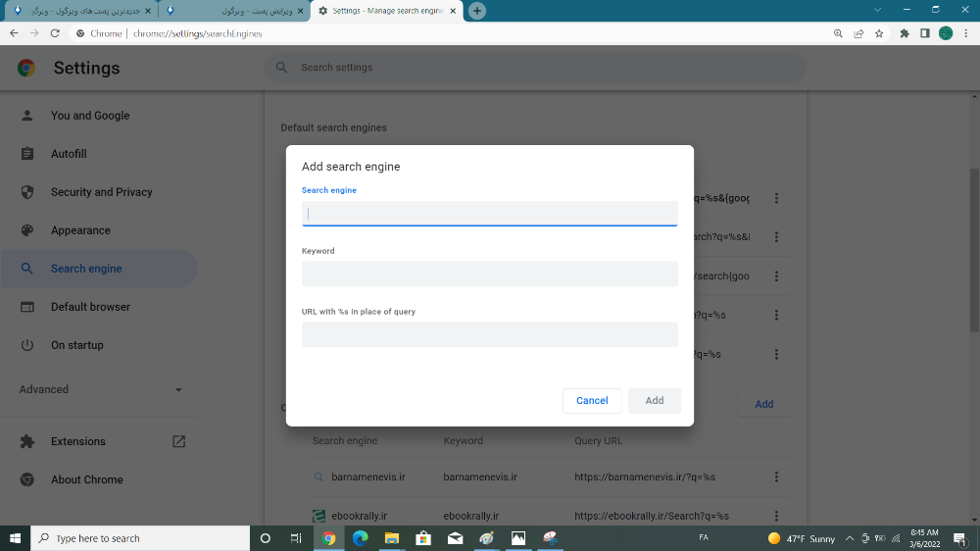Click the Default browser window icon

pyautogui.click(x=26, y=307)
